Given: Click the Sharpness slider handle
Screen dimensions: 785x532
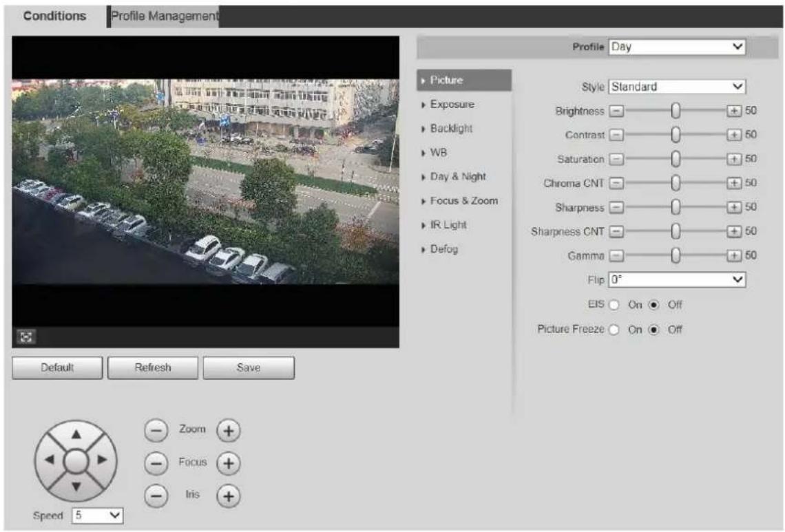Looking at the screenshot, I should pyautogui.click(x=676, y=206).
